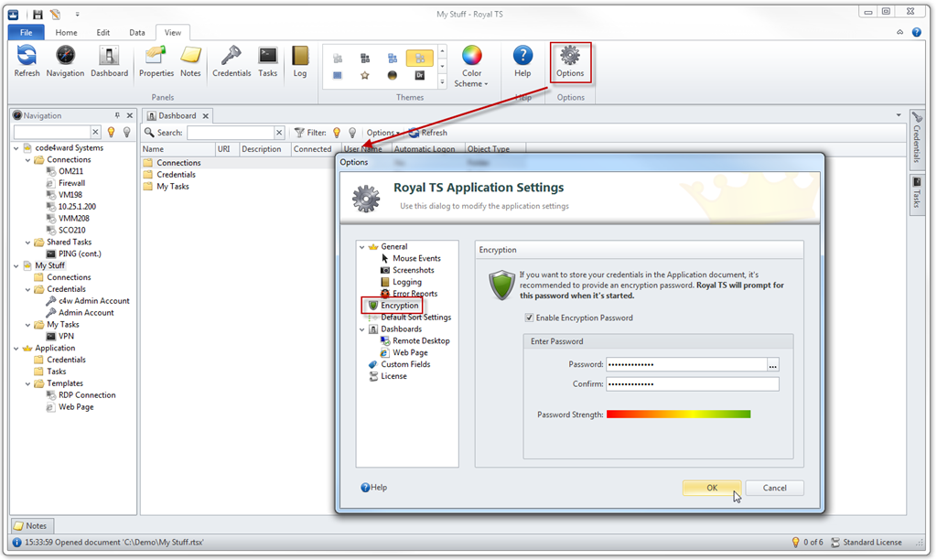Open the Notes panel in ribbon
The width and height of the screenshot is (937, 560).
click(x=190, y=61)
